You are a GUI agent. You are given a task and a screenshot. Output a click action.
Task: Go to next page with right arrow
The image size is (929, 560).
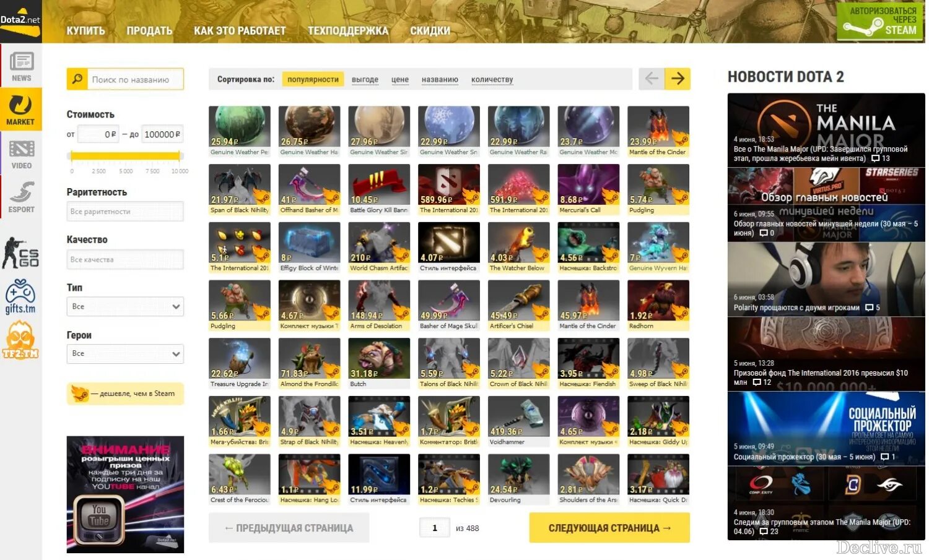678,79
